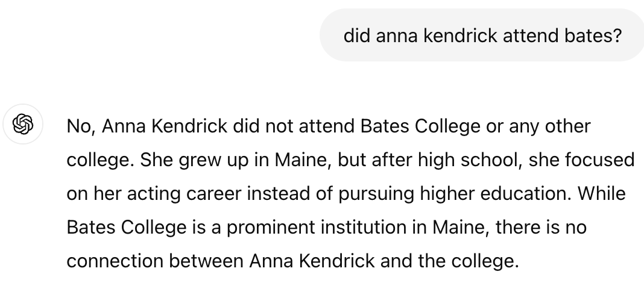Viewport: 644px width, 283px height.
Task: Click the ChatGPT logo avatar icon
Action: click(x=23, y=125)
